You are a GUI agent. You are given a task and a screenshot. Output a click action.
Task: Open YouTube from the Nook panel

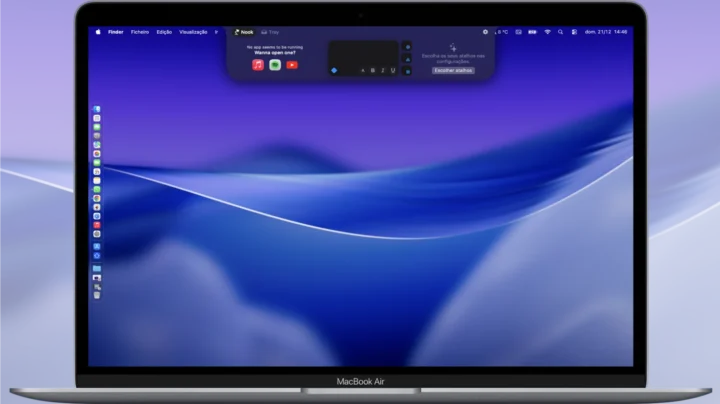click(x=292, y=65)
